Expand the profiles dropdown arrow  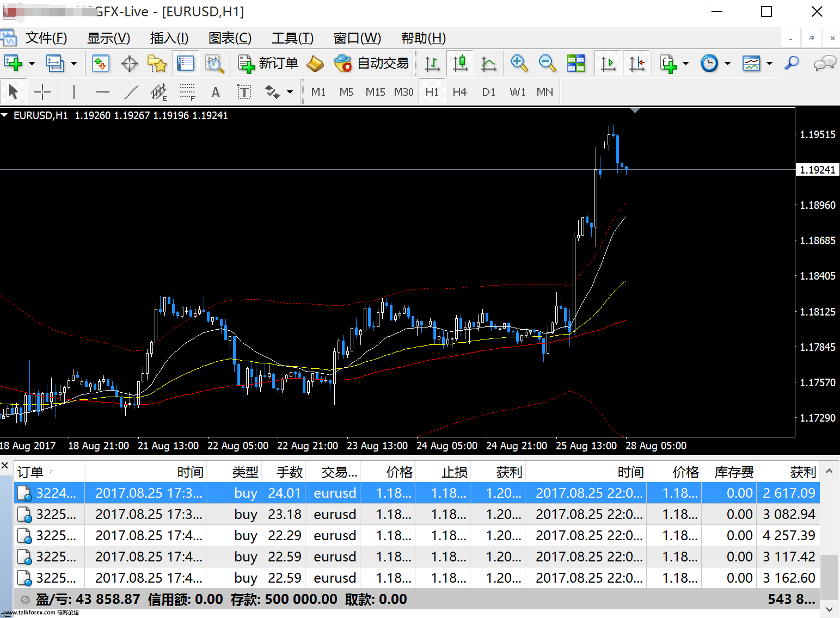[73, 63]
